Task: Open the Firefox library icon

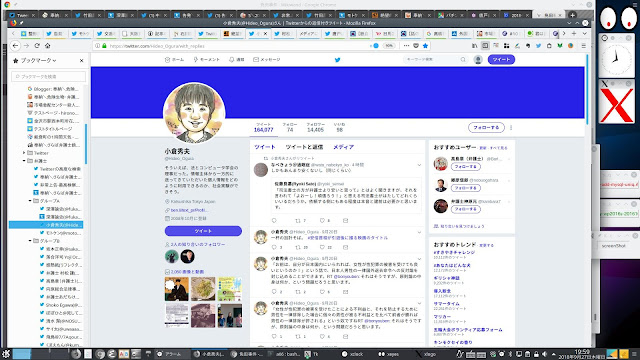Action: 474,46
